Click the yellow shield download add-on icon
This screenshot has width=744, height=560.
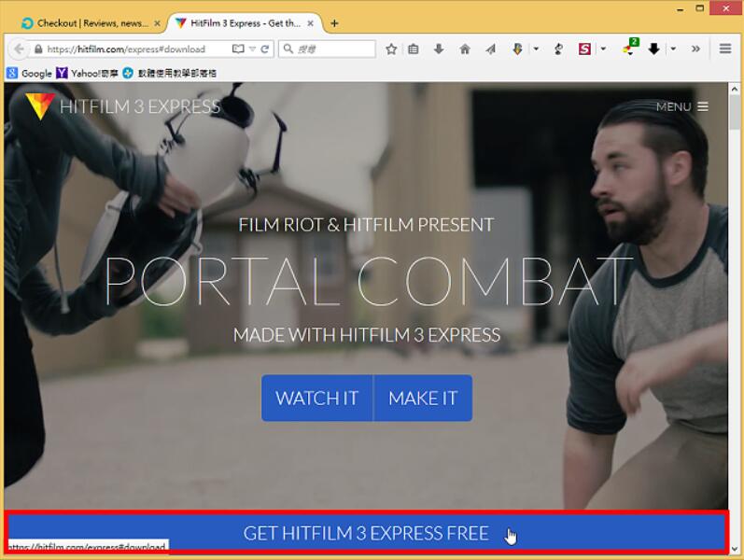coord(518,49)
